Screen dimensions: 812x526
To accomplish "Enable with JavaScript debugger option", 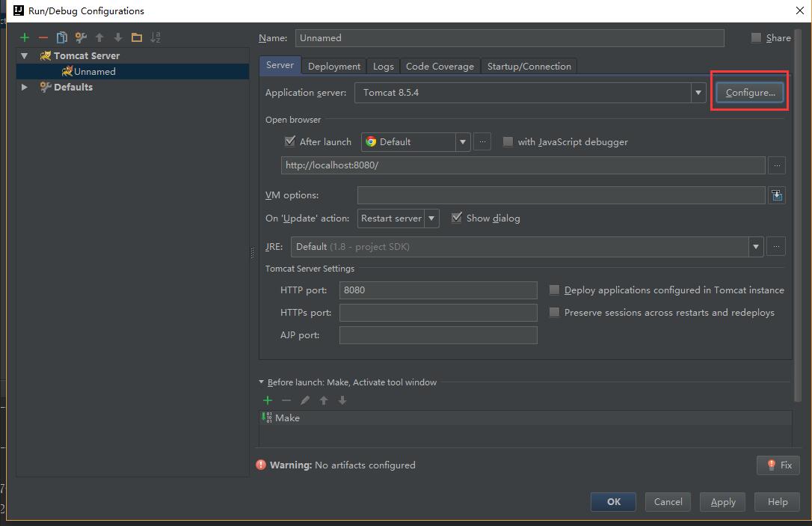I will 508,141.
